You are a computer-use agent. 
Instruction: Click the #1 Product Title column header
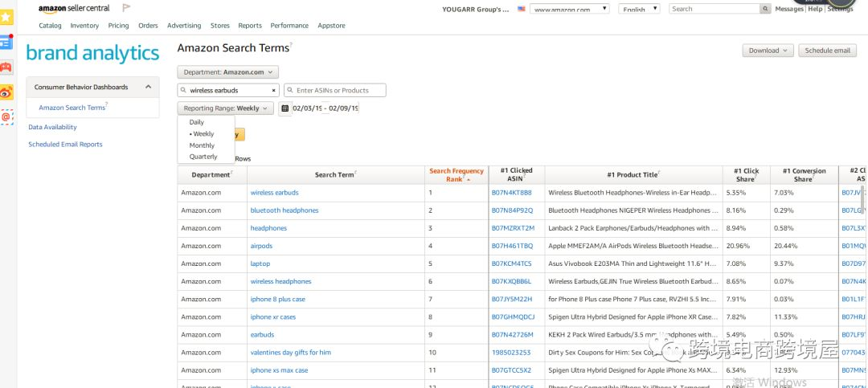[633, 175]
